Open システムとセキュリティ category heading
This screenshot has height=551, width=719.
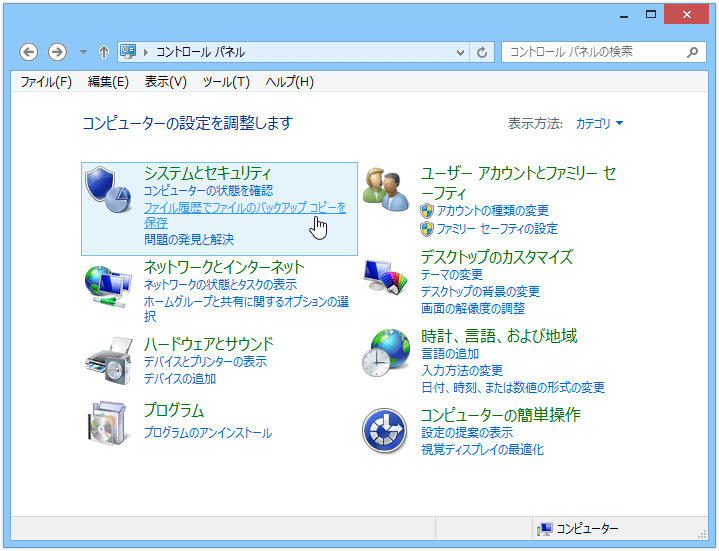(208, 173)
